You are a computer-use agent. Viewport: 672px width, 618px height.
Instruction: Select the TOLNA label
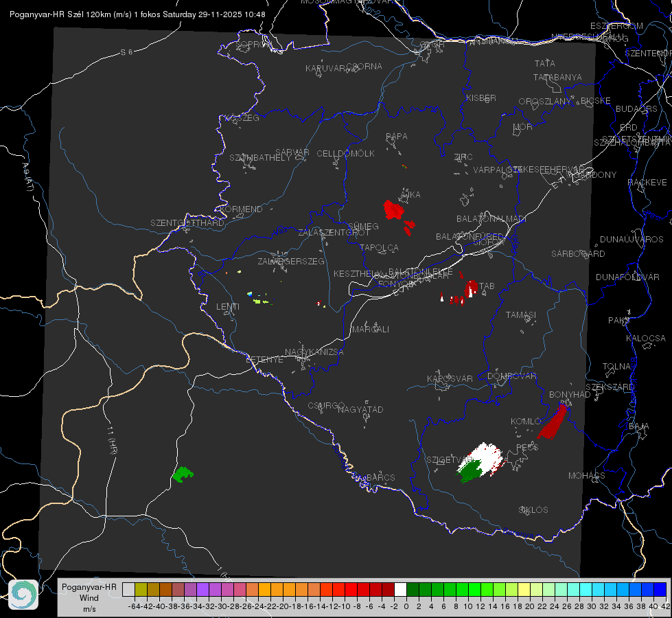[616, 367]
